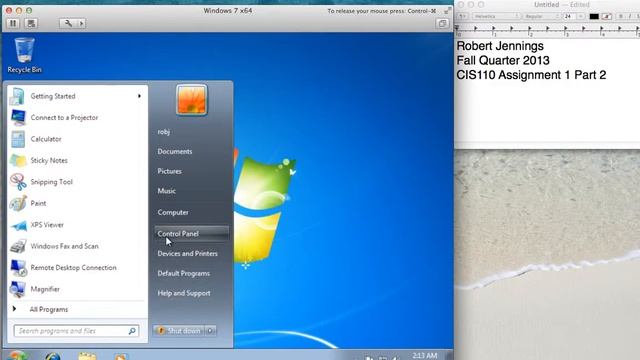The width and height of the screenshot is (640, 360).
Task: Click the taskbar clock showing 2:13 AM
Action: tap(424, 356)
